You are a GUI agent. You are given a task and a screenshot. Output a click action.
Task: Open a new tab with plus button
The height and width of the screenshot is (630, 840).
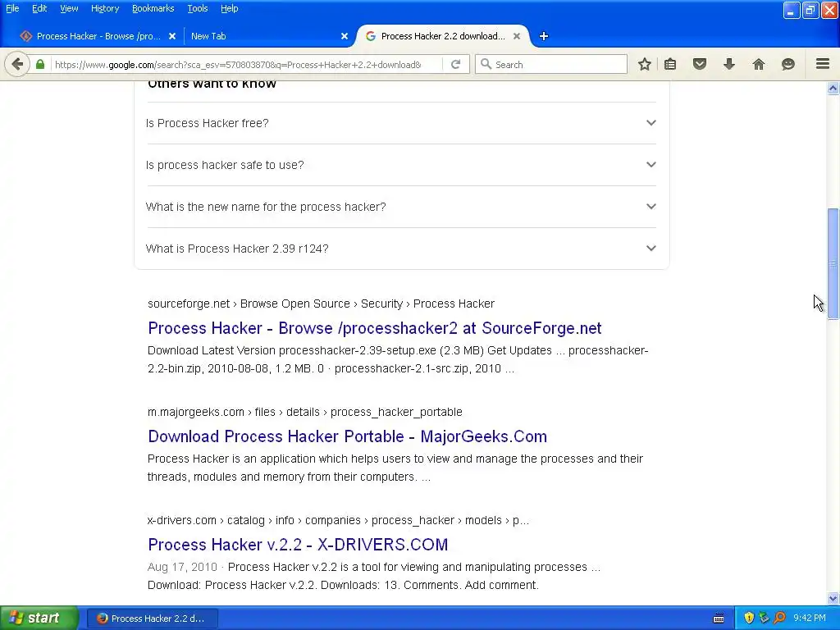(544, 36)
